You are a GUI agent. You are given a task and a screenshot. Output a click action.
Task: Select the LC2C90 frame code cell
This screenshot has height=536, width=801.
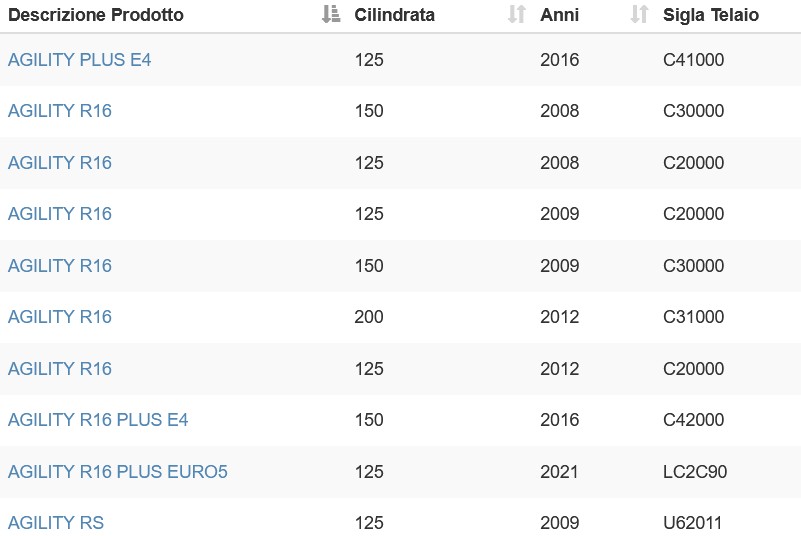pos(695,472)
